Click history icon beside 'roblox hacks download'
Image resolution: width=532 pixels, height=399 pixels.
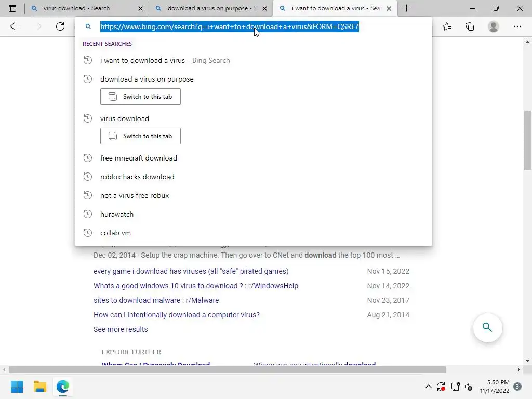pyautogui.click(x=88, y=177)
